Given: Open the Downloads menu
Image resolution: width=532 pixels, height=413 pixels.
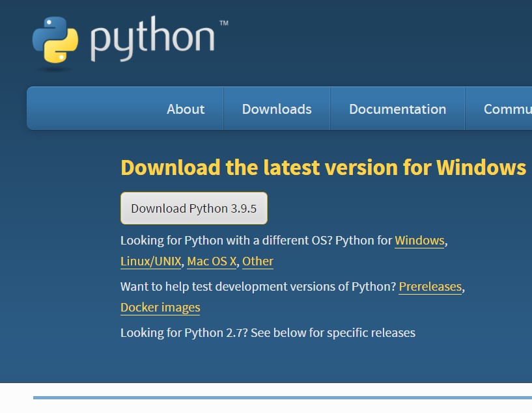Looking at the screenshot, I should (x=277, y=109).
